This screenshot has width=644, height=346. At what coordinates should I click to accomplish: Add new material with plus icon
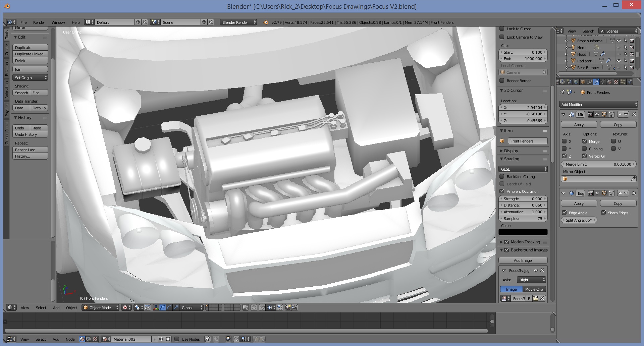click(x=161, y=339)
